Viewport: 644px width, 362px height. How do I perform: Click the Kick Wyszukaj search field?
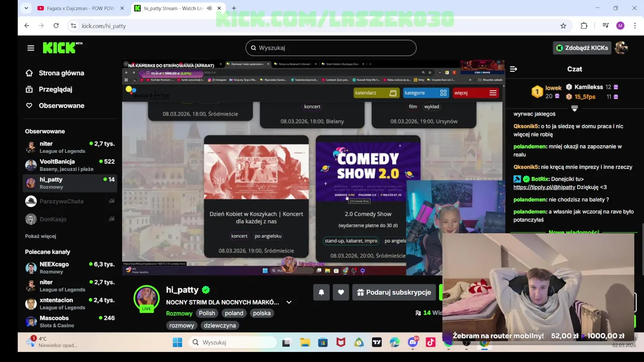pyautogui.click(x=331, y=48)
